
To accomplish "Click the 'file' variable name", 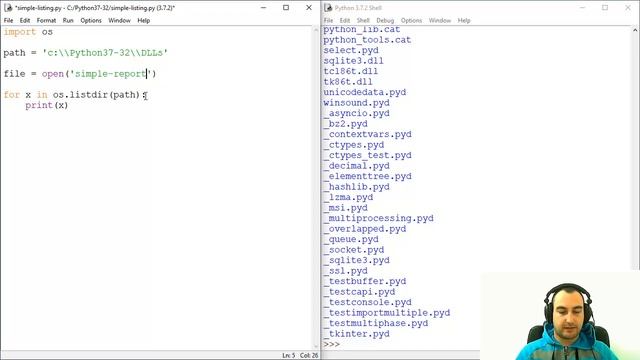I will coord(14,74).
